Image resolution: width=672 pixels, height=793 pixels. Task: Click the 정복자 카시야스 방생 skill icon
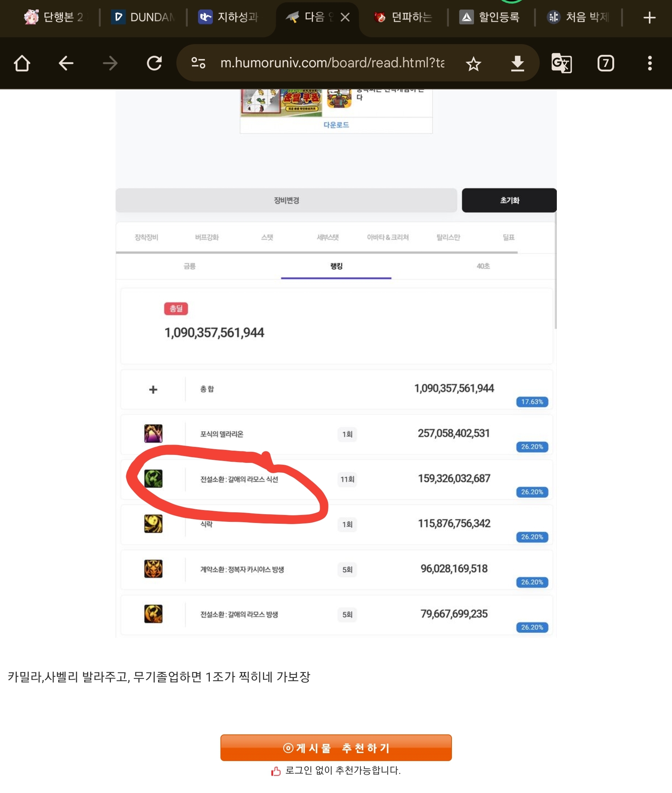click(153, 569)
